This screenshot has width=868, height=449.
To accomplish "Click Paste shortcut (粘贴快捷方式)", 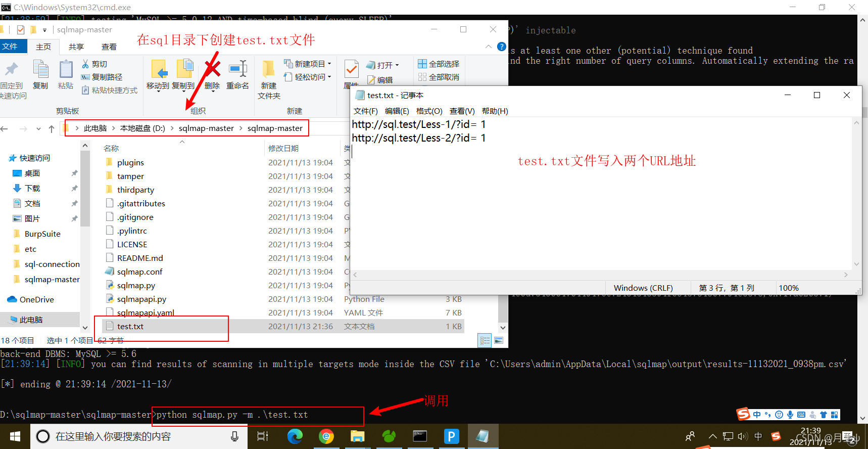I will [x=110, y=90].
